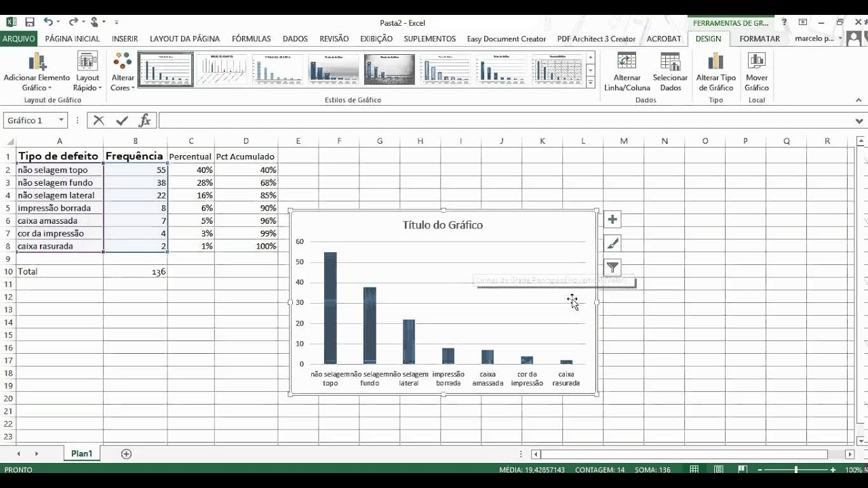Collapse the ribbon with caret arrow
Viewport: 868px width, 488px height.
860,100
